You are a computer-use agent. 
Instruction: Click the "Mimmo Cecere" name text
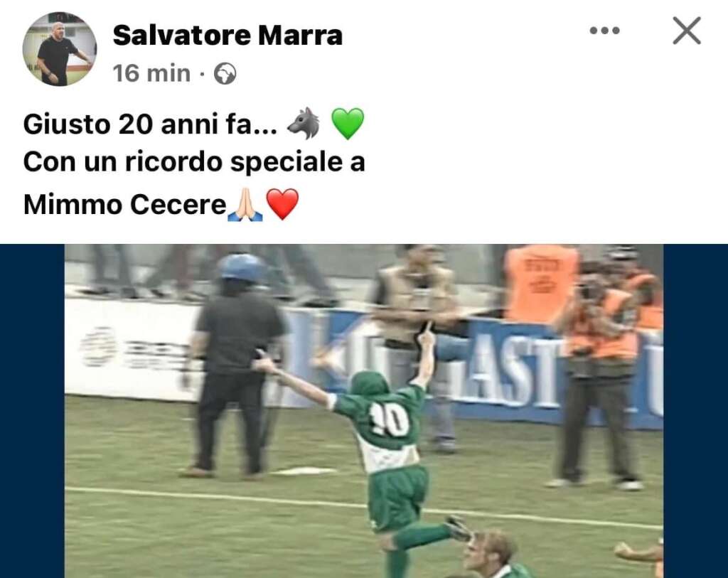[x=124, y=205]
